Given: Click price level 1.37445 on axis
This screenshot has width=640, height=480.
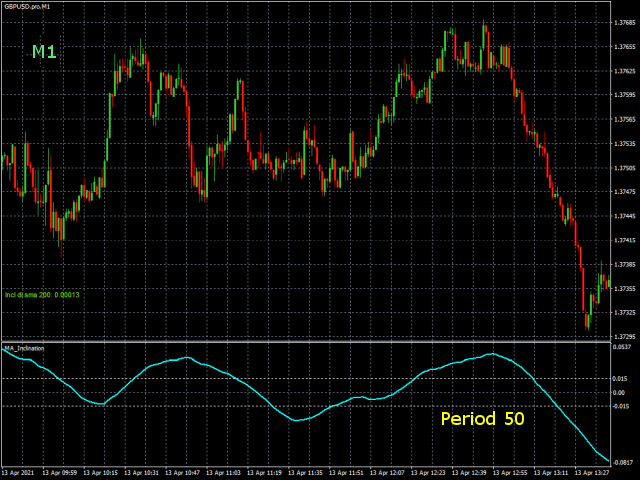Looking at the screenshot, I should tap(624, 216).
